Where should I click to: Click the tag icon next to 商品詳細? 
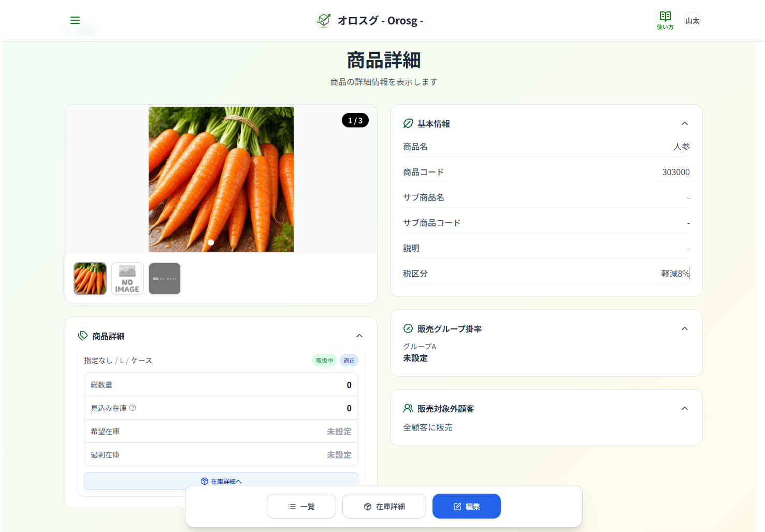pos(83,336)
